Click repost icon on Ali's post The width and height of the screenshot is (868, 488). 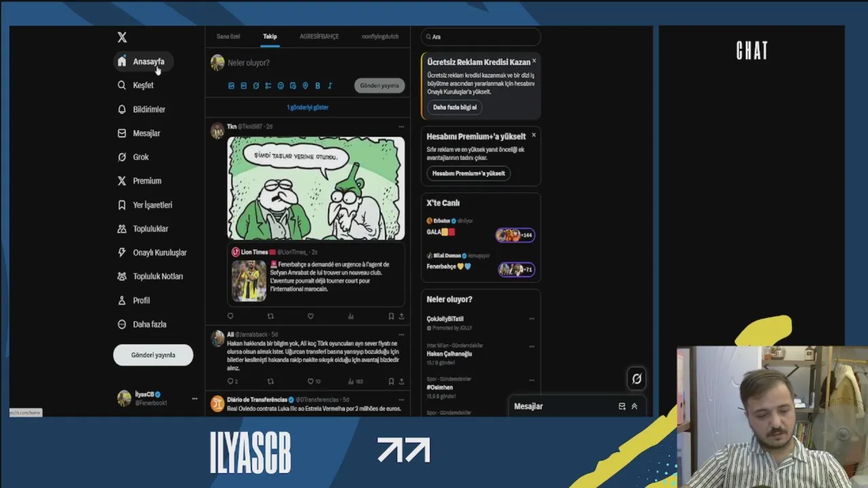click(271, 381)
